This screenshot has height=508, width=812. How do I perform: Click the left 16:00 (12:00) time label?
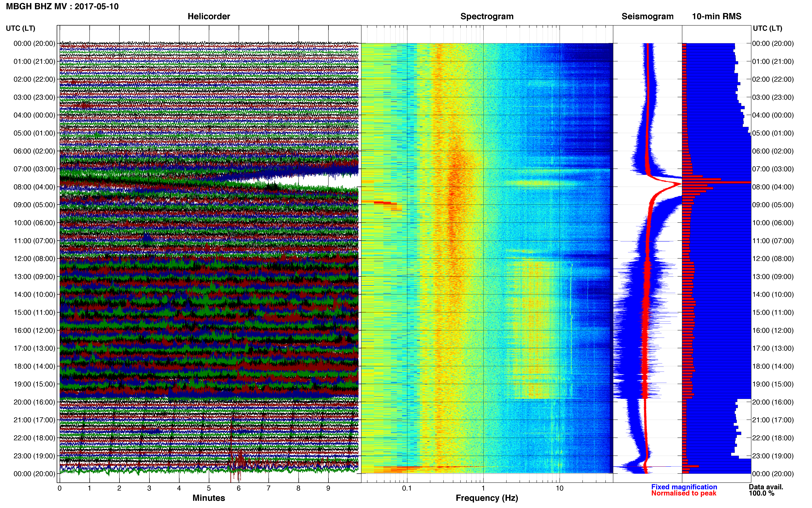pyautogui.click(x=34, y=330)
